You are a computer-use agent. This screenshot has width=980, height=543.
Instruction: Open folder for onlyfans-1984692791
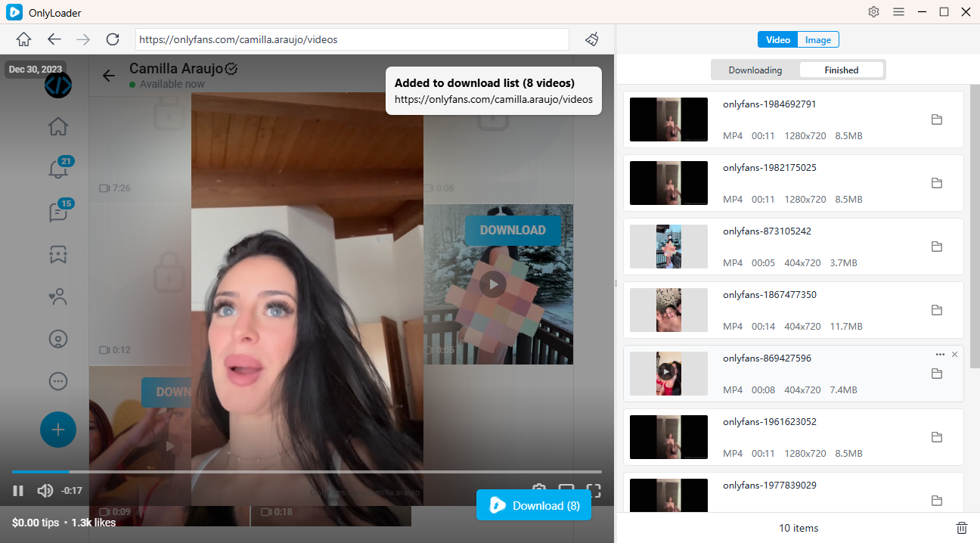pos(936,119)
